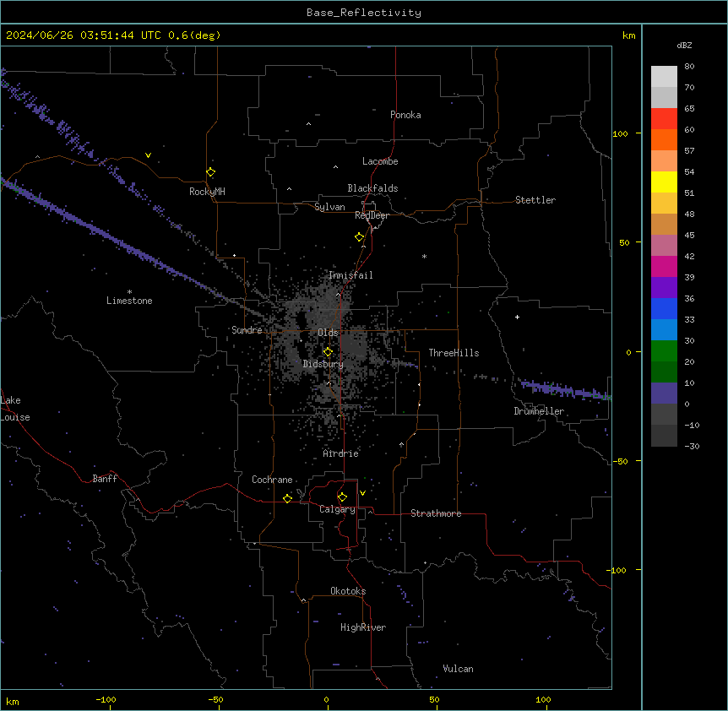Click the Airdrie label
The width and height of the screenshot is (728, 711).
point(340,453)
